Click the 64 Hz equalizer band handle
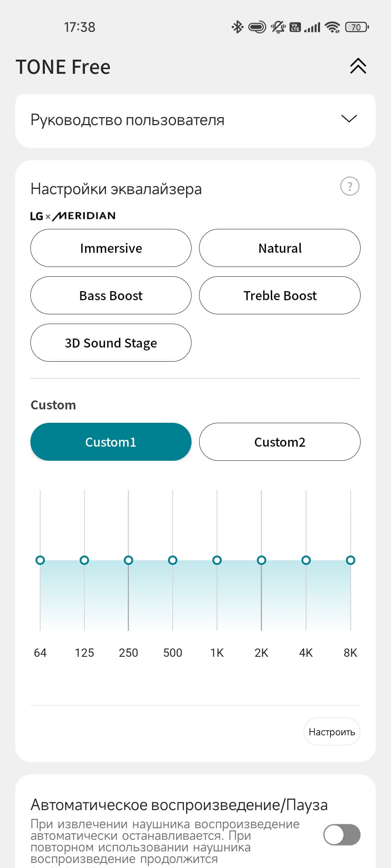The image size is (391, 868). (x=40, y=560)
